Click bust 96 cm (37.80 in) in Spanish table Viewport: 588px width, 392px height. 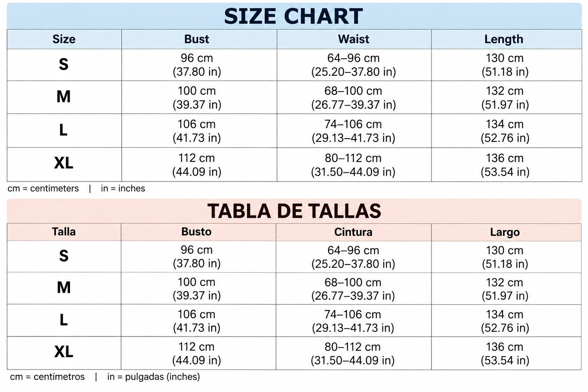click(197, 256)
